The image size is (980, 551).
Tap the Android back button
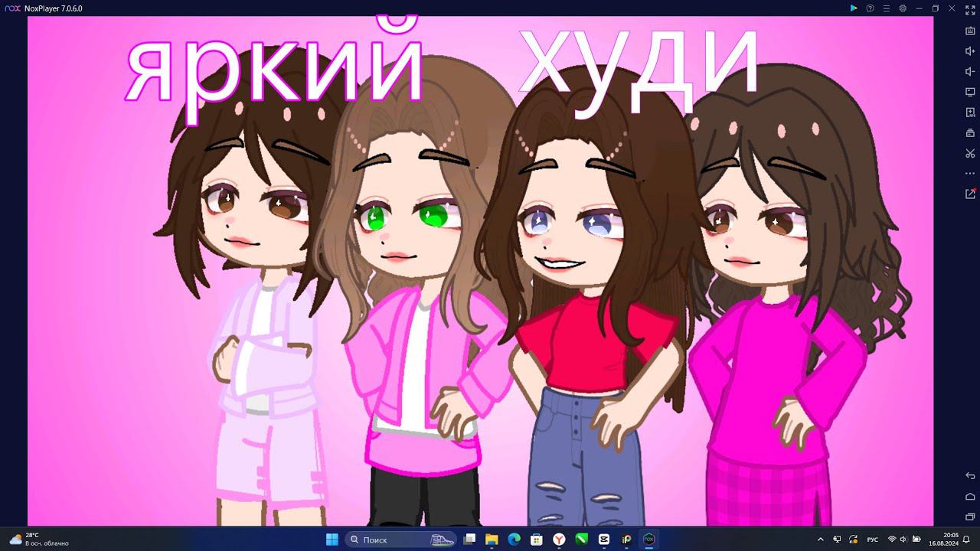point(970,476)
